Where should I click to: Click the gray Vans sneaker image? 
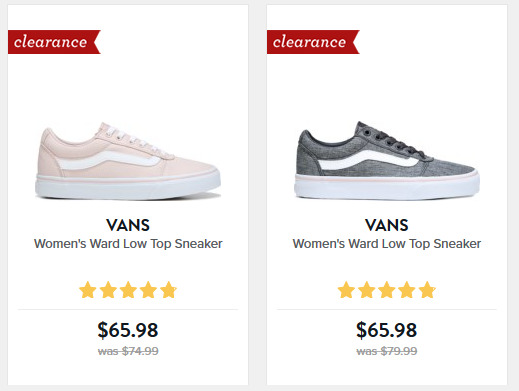pyautogui.click(x=387, y=161)
